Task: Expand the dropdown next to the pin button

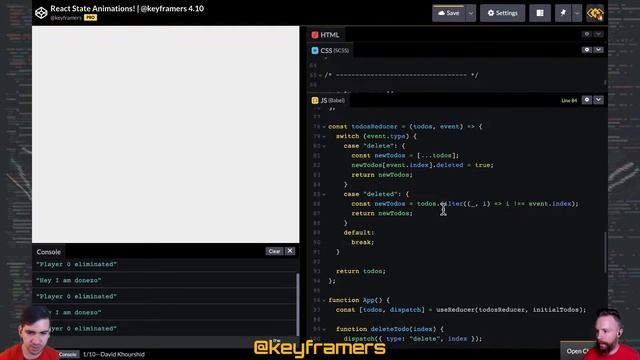Action: [x=577, y=13]
